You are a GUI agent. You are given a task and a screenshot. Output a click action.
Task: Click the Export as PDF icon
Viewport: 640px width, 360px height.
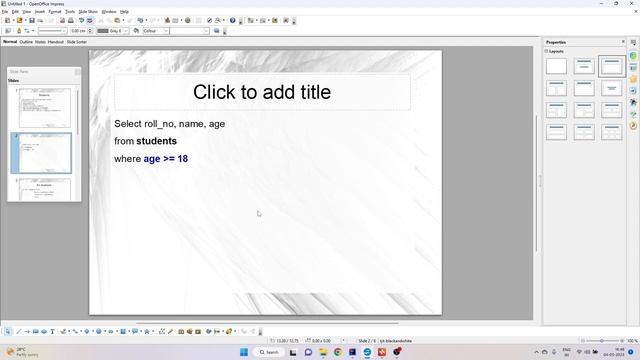click(x=62, y=20)
